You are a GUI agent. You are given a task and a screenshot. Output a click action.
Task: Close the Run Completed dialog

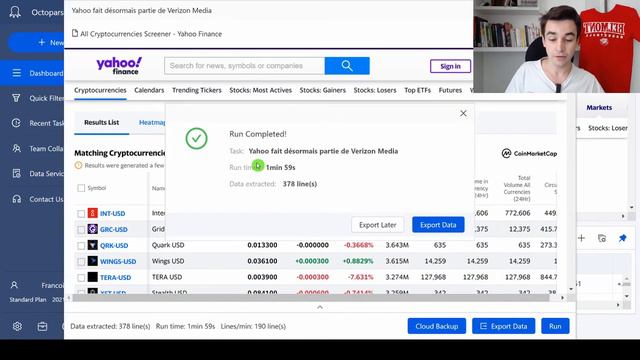pyautogui.click(x=463, y=113)
